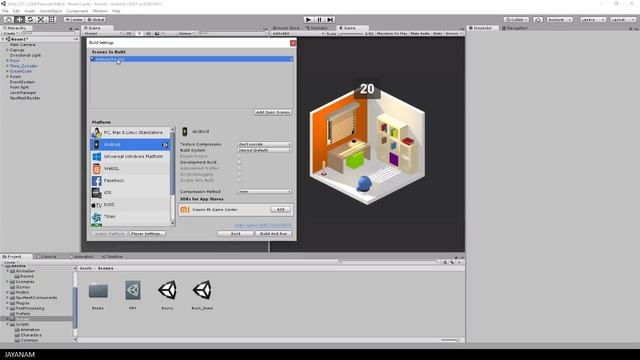
Task: Open the Collab dropdown
Action: [516, 20]
